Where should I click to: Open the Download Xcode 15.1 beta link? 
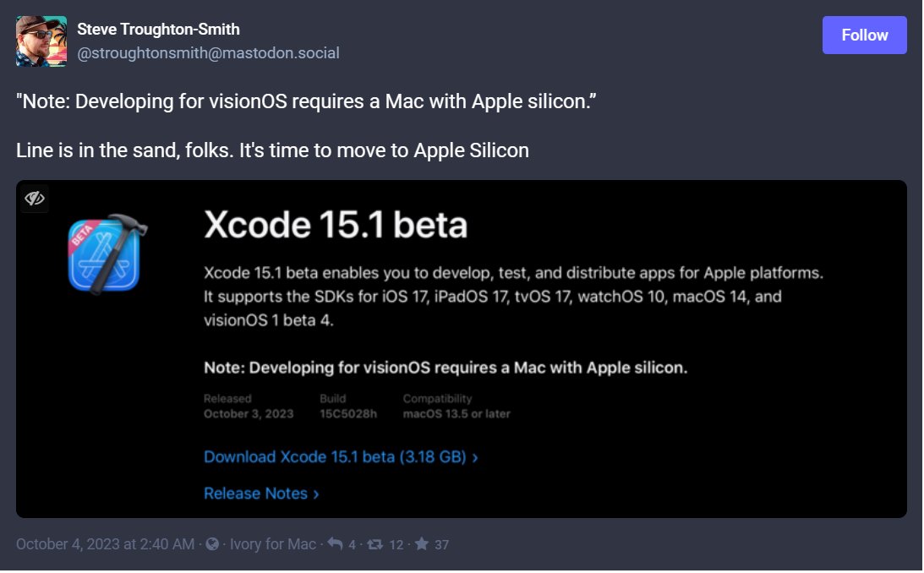[336, 457]
